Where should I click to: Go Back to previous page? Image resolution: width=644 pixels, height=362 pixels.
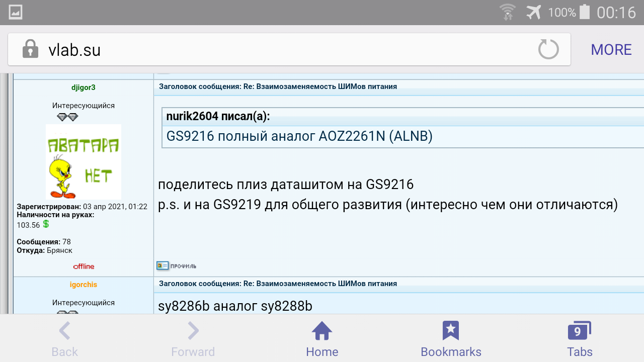tap(64, 339)
